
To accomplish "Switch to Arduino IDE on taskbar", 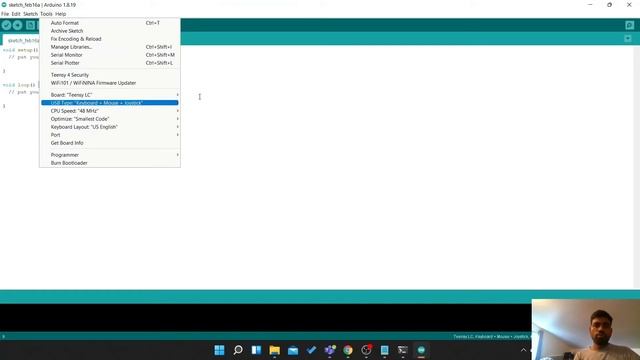I will (x=421, y=350).
